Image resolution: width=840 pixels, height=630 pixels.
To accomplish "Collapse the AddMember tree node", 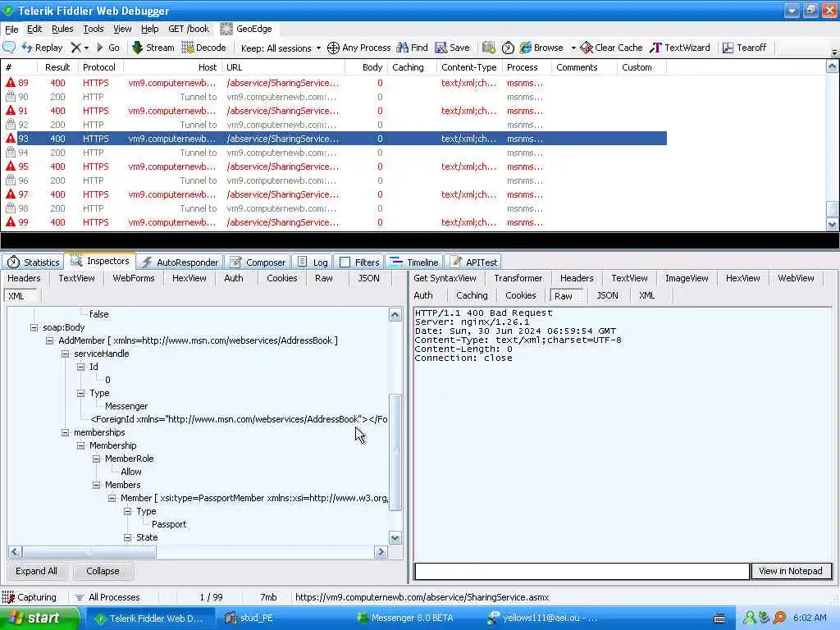I will pos(49,340).
